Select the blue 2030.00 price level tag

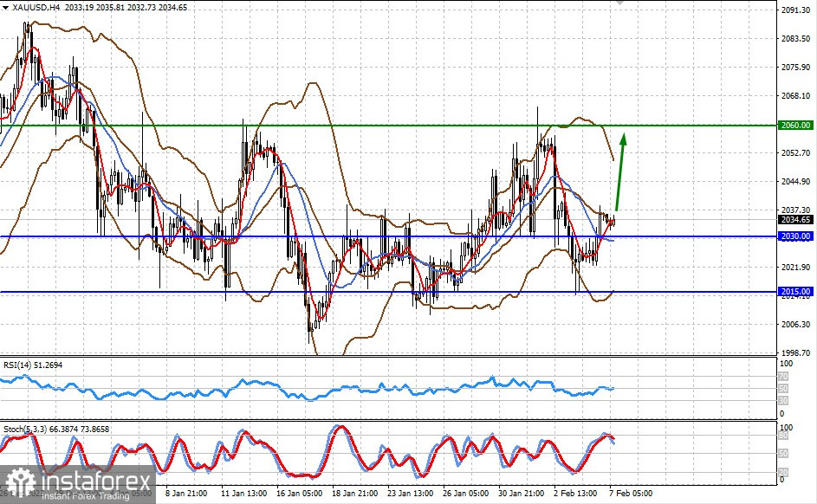tap(795, 236)
